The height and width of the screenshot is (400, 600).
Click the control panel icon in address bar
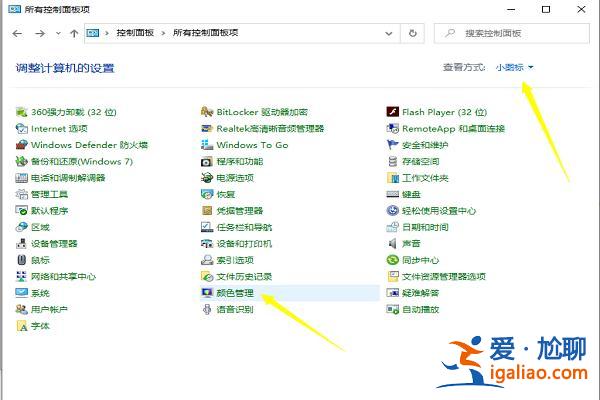(93, 33)
